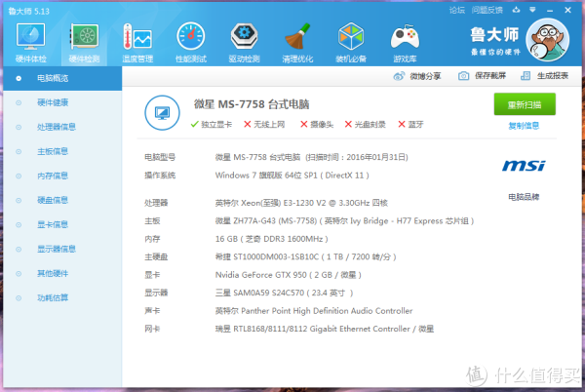Open 驱动检测 driver detection
This screenshot has height=392, width=585.
tap(245, 42)
